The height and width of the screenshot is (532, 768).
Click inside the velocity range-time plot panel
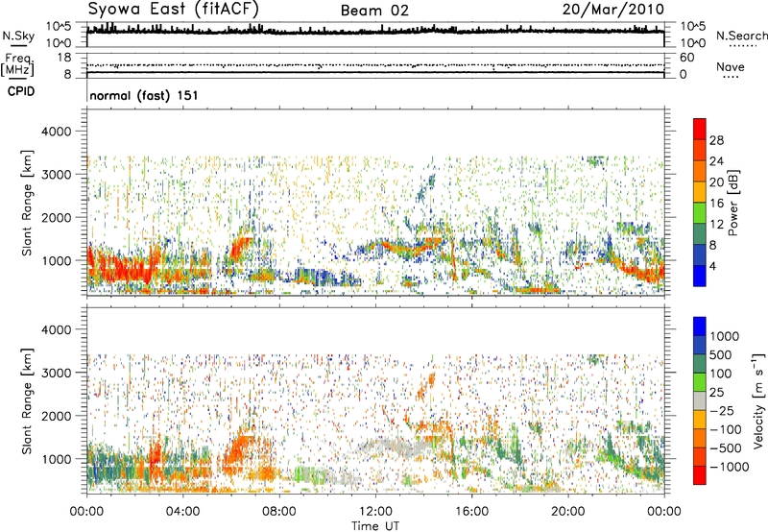pos(375,399)
